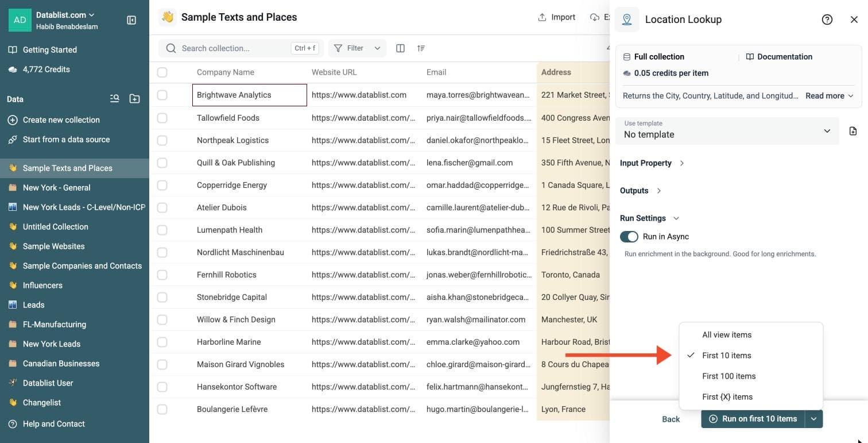Open the Use template dropdown

[x=727, y=131]
